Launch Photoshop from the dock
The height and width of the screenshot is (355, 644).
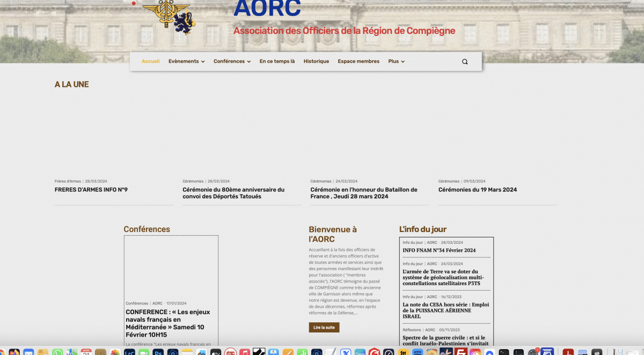pyautogui.click(x=158, y=352)
